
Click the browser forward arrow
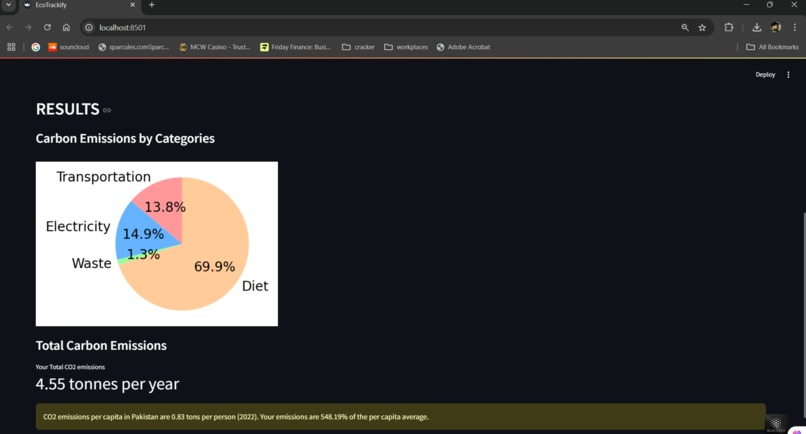(x=28, y=27)
